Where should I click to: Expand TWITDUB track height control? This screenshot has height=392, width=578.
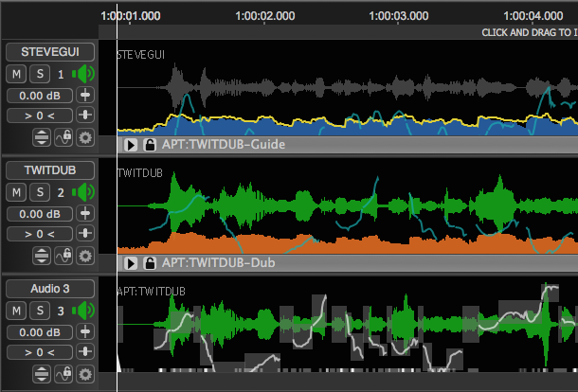point(42,256)
